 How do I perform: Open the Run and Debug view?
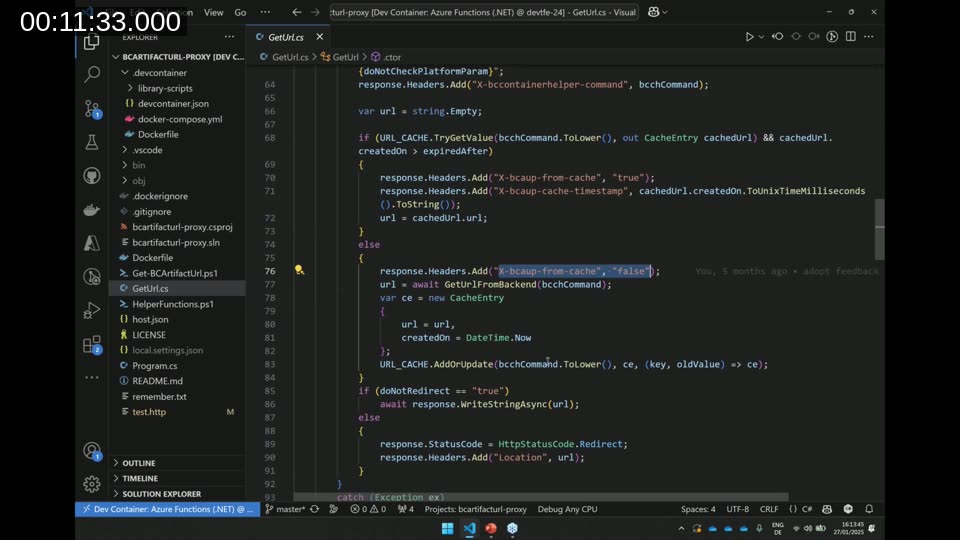click(x=92, y=310)
